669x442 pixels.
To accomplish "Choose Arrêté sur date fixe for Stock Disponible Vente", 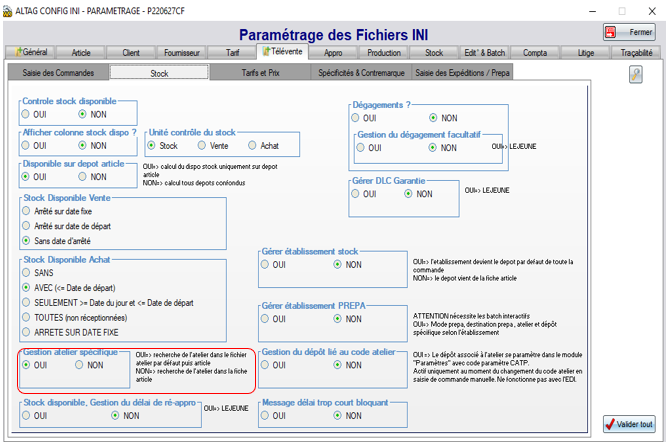I will click(x=27, y=211).
